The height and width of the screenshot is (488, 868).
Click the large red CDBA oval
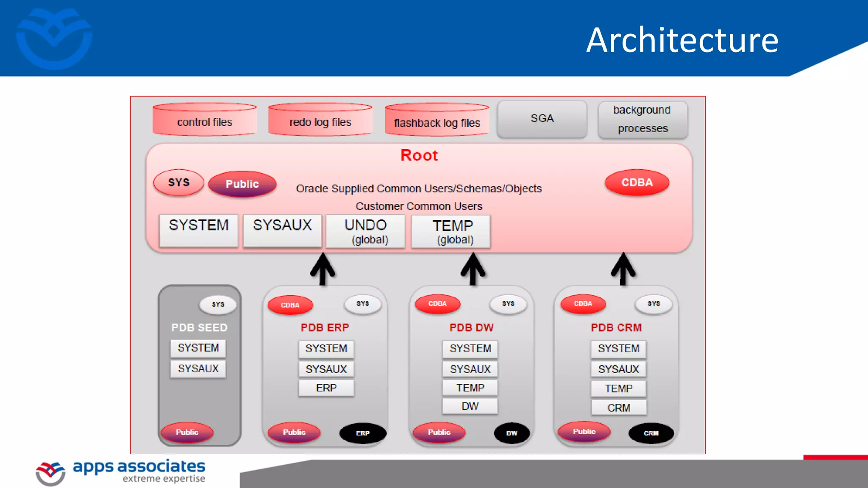[x=637, y=183]
